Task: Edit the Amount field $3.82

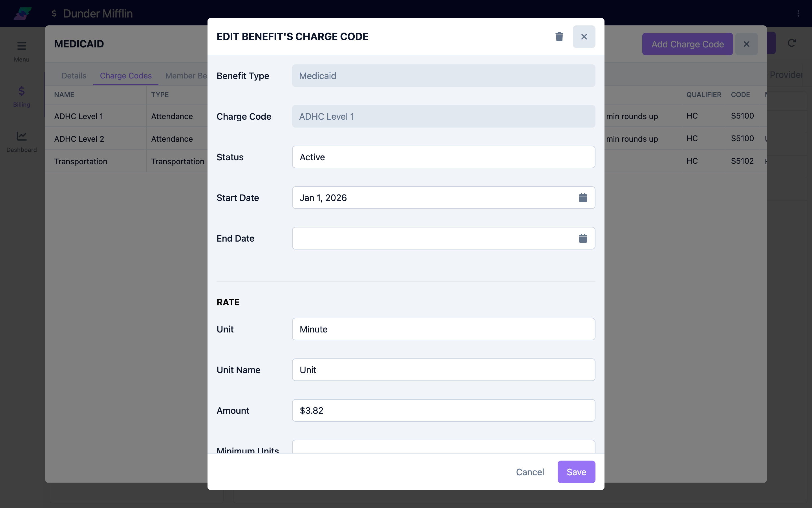Action: (x=443, y=410)
